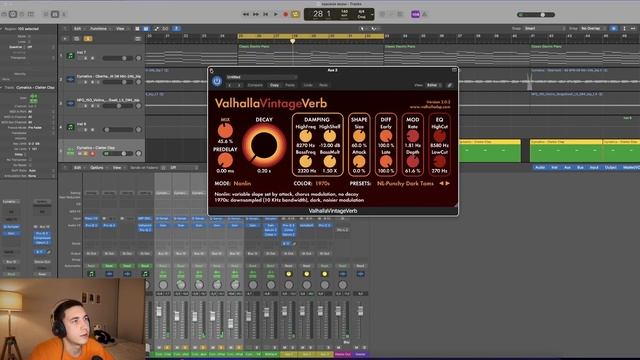Start playback with the play button
Image resolution: width=640 pixels, height=360 pixels.
(x=276, y=14)
